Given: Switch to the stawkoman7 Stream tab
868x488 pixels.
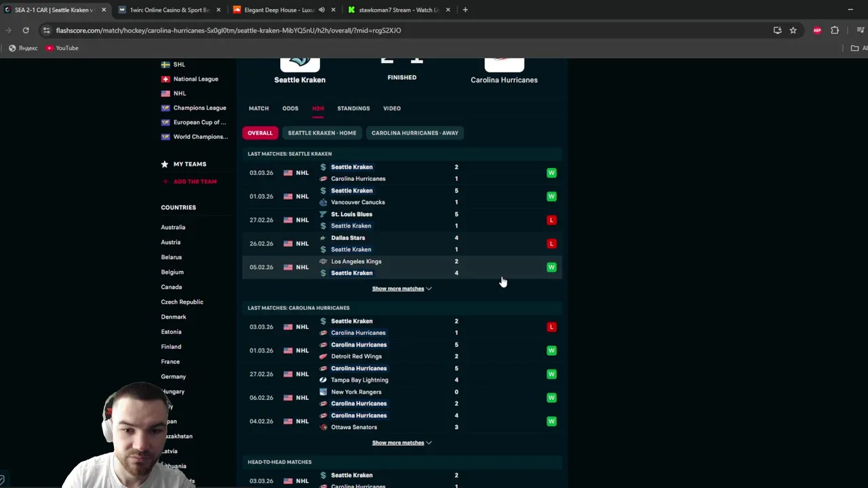Looking at the screenshot, I should (x=399, y=9).
